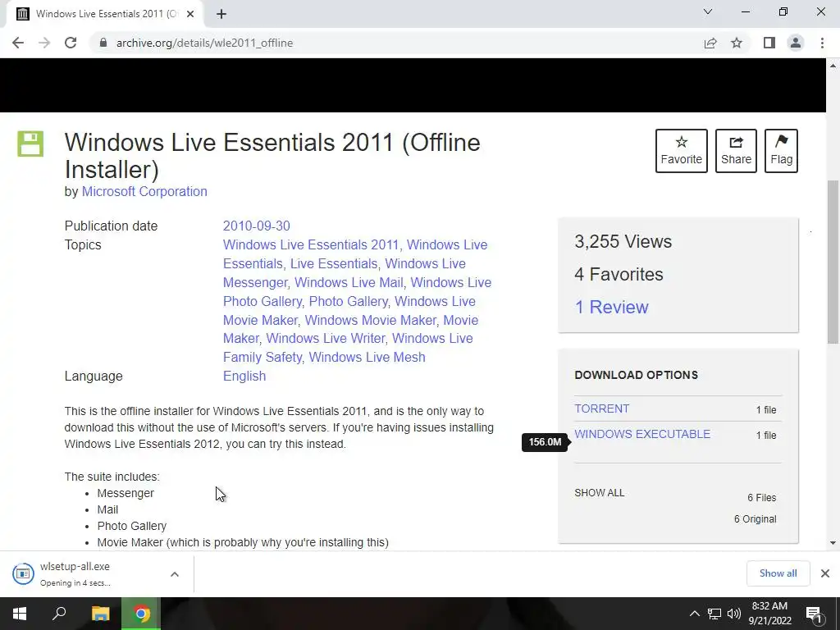The image size is (840, 630).
Task: Open the taskbar clock and date
Action: coord(769,614)
